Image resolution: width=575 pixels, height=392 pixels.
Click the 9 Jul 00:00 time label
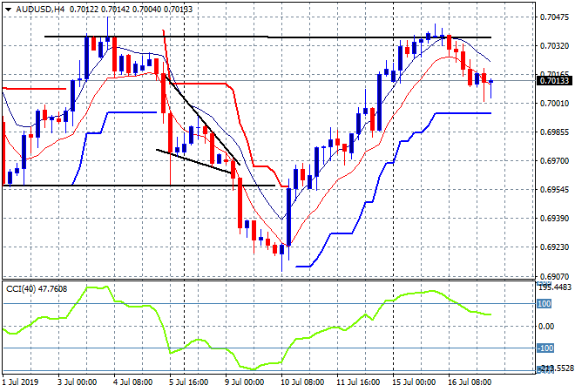244,382
